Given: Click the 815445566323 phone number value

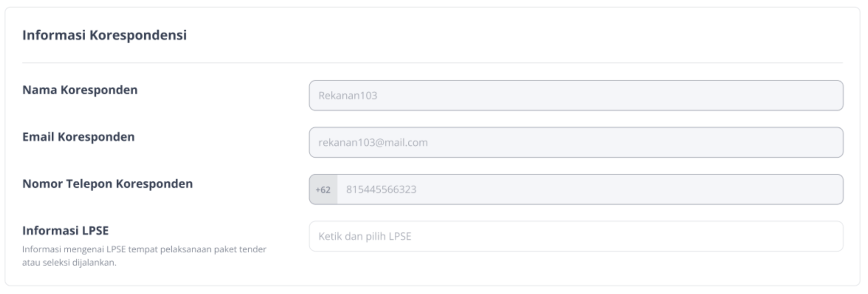Looking at the screenshot, I should [x=381, y=190].
